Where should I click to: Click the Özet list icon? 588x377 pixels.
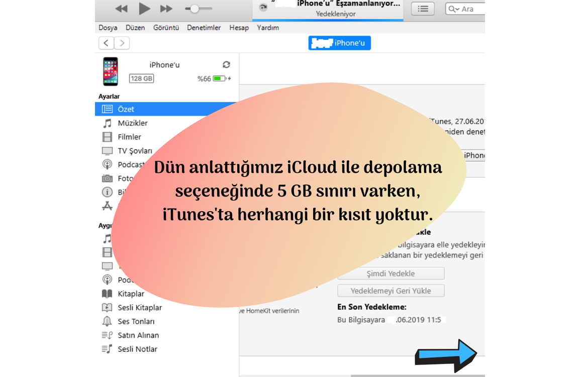[107, 109]
